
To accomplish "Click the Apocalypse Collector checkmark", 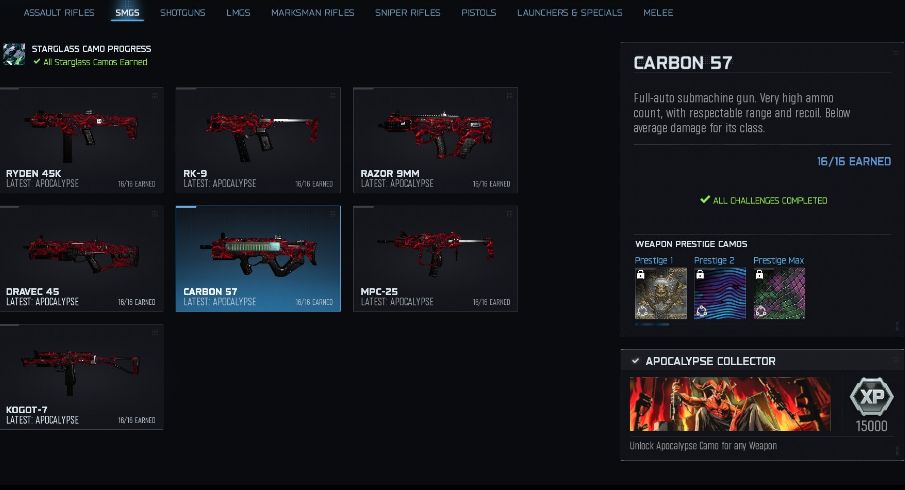I will (635, 361).
